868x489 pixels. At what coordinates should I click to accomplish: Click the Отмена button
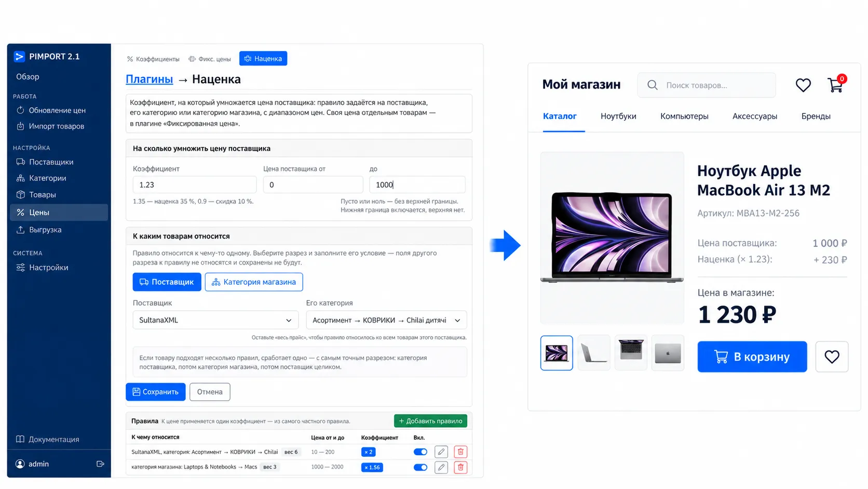pos(210,392)
